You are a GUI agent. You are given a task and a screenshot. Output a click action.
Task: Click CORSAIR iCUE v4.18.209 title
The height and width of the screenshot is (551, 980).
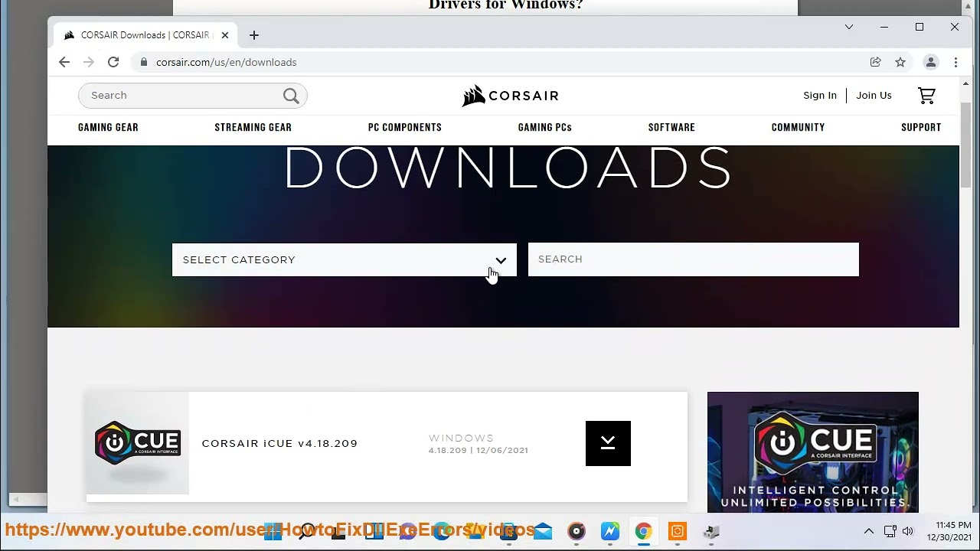[279, 444]
